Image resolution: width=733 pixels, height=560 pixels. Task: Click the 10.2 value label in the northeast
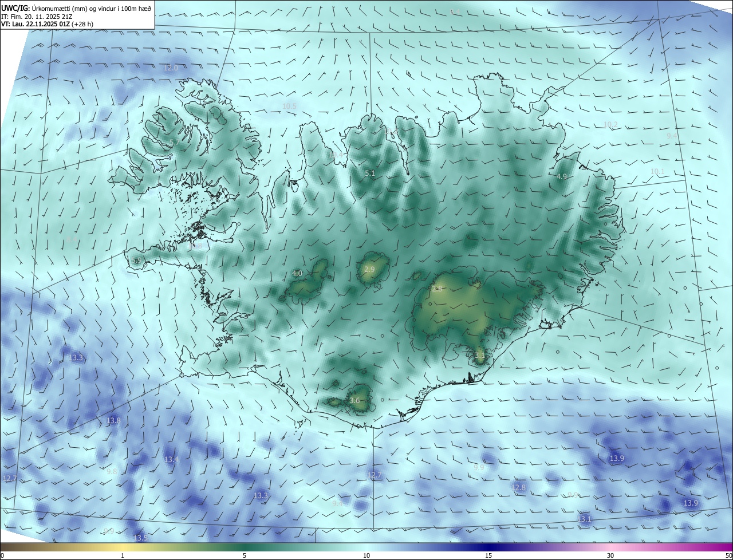click(610, 124)
